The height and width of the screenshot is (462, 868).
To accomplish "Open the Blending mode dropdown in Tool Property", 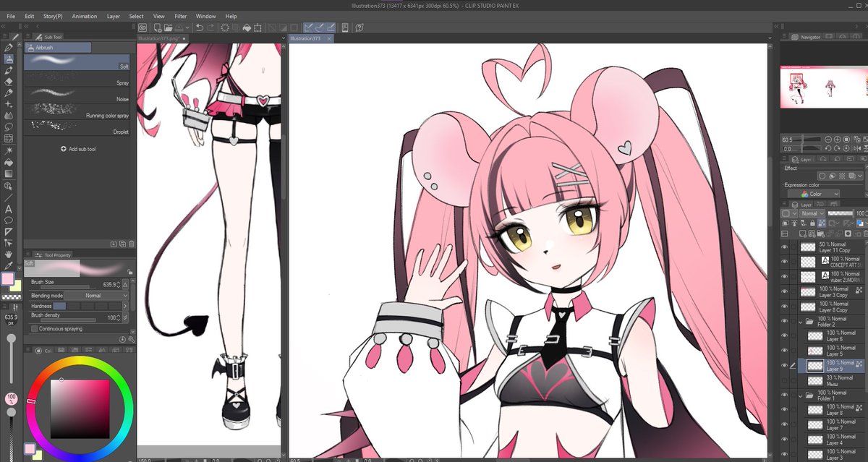I will click(94, 295).
